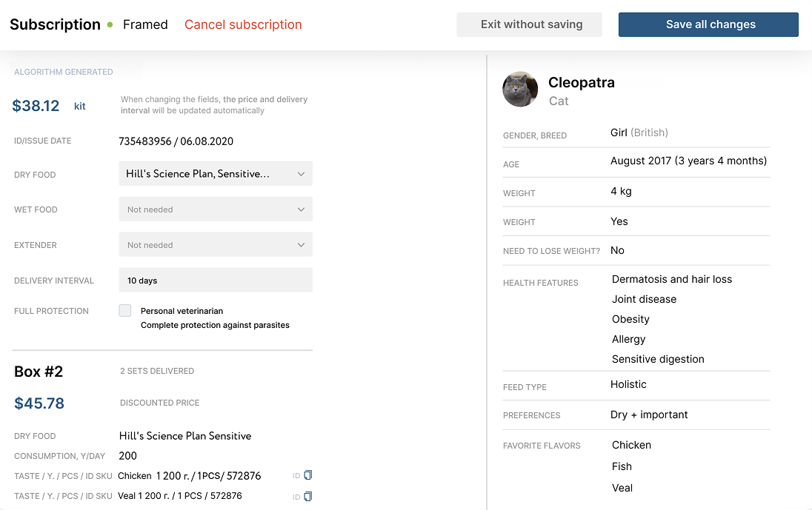
Task: Open the Extender dropdown
Action: [215, 244]
